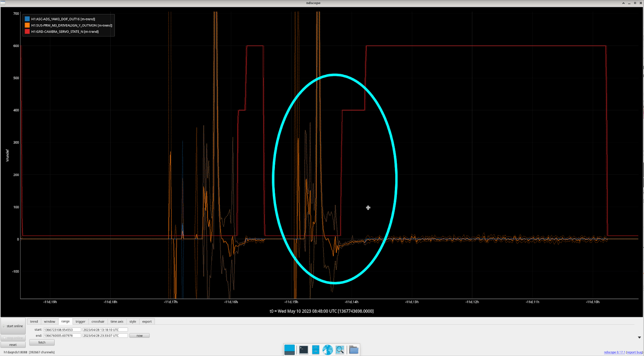The height and width of the screenshot is (356, 644).
Task: Click the orange SUS-PRM legend swatch
Action: [x=27, y=25]
